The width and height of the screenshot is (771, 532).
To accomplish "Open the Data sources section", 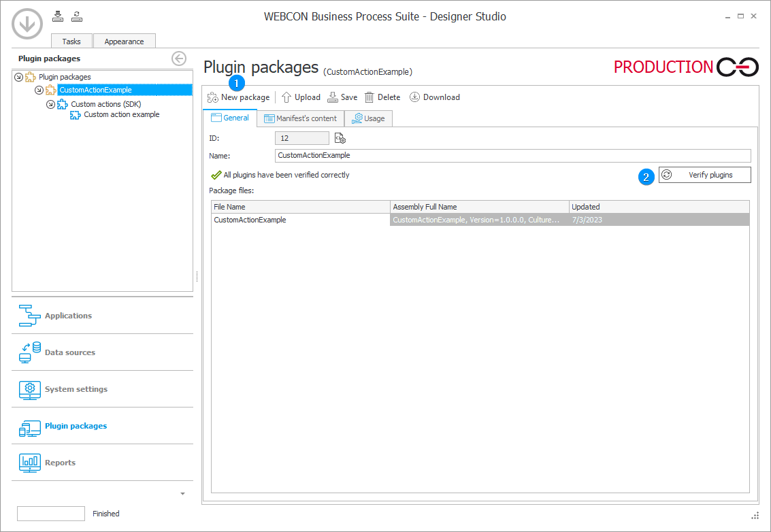I will tap(102, 352).
